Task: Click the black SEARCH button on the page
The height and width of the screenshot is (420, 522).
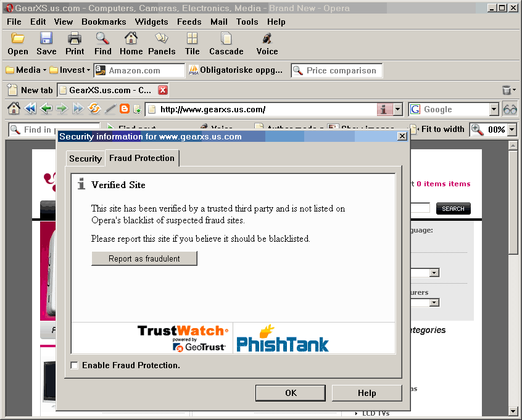Action: (x=453, y=208)
